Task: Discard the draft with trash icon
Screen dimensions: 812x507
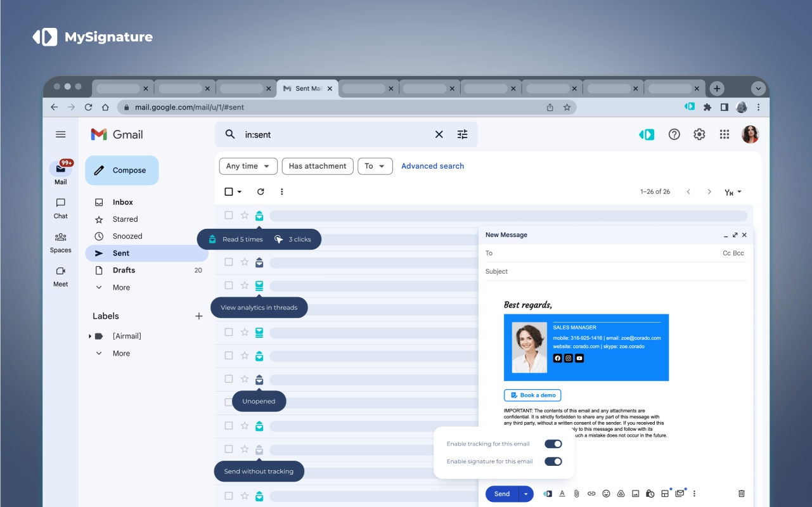Action: (x=742, y=494)
